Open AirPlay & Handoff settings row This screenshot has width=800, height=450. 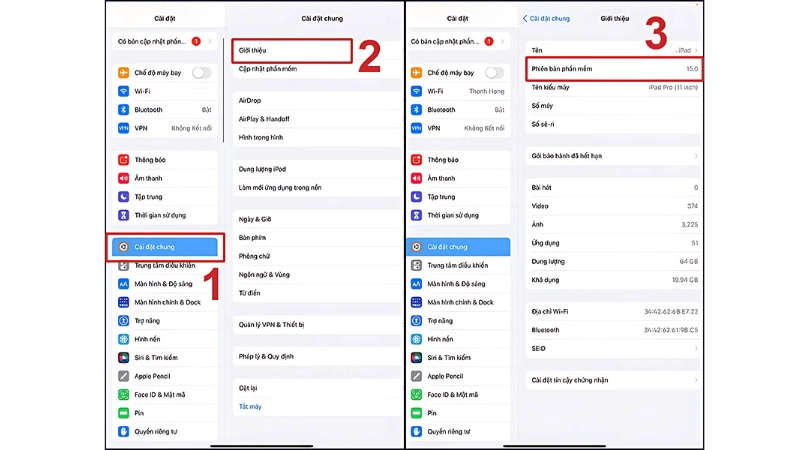(x=316, y=119)
